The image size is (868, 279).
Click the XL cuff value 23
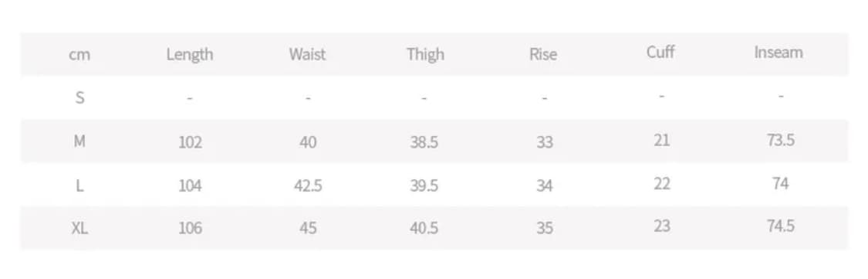[x=661, y=226]
